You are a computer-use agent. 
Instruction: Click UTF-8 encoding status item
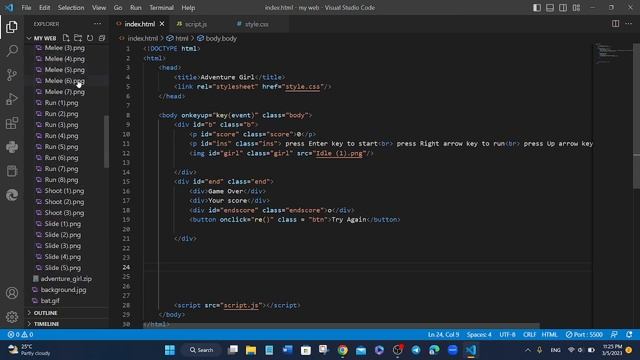(x=507, y=334)
